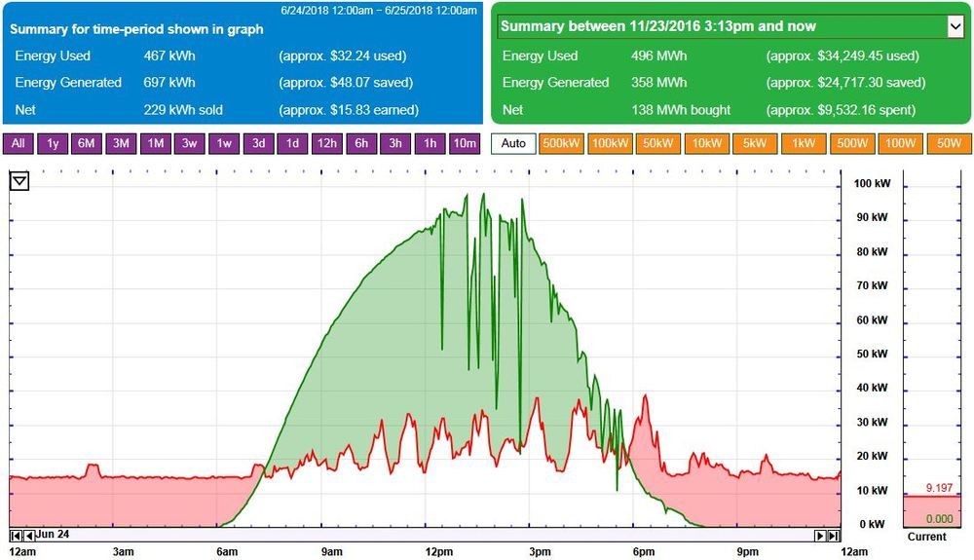Select the 1d time range
Viewport: 974px width, 560px height.
point(292,144)
